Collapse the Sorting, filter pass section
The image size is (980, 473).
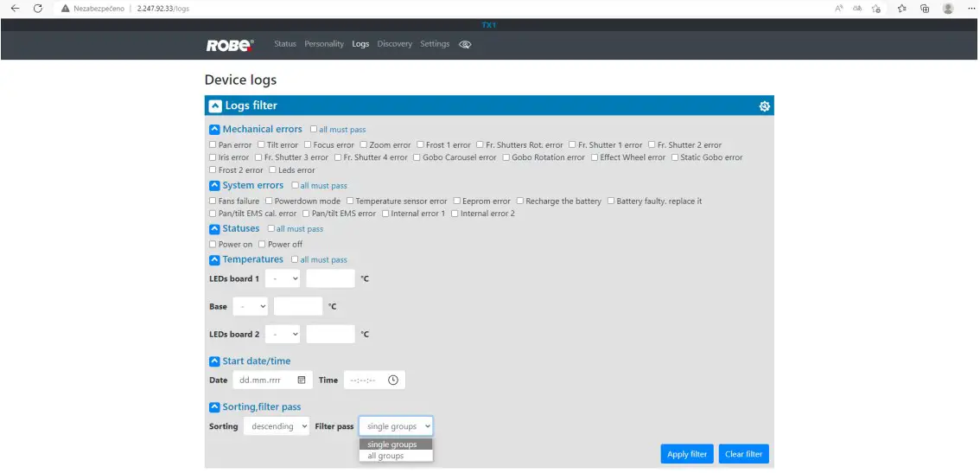click(214, 407)
